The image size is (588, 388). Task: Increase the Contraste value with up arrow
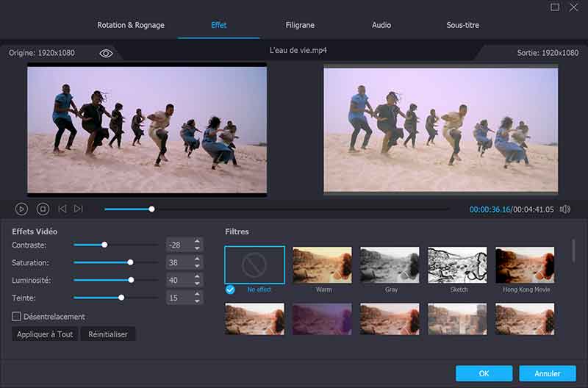tap(197, 241)
